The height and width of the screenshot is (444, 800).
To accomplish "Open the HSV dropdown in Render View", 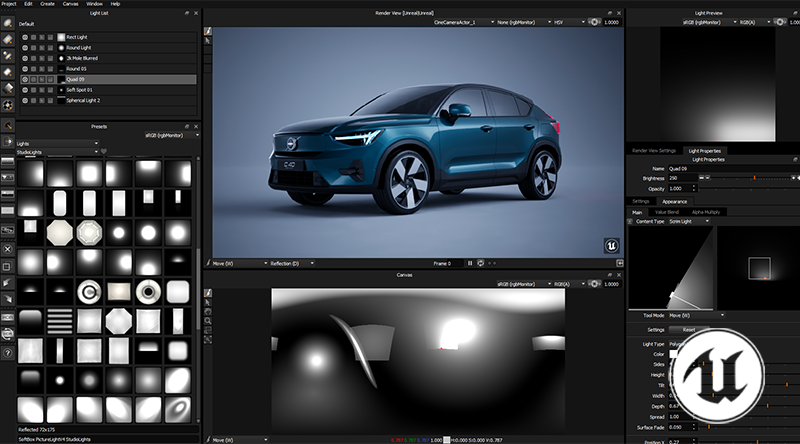I will 569,22.
